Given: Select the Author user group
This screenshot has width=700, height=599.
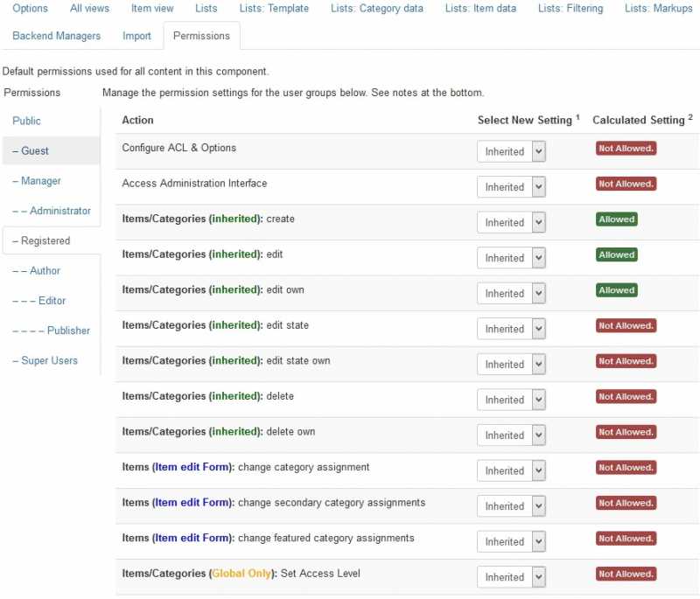Looking at the screenshot, I should pos(38,270).
